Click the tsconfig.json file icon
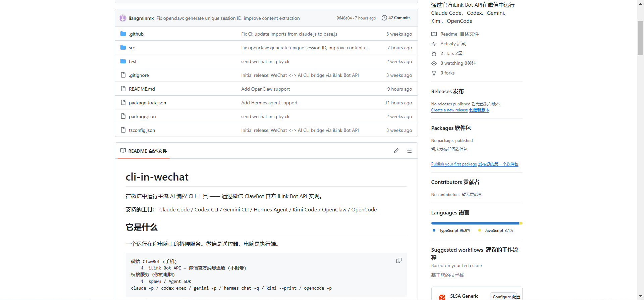644x300 pixels. coord(123,130)
